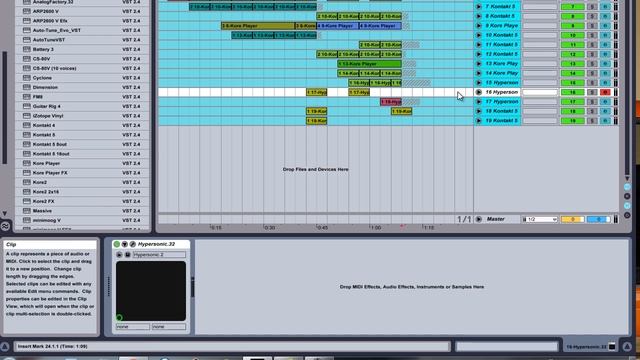Select the Massive plug-in icon
640x360 pixels.
(27, 211)
